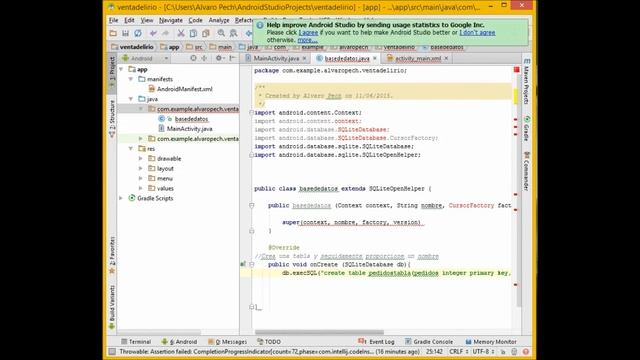The image size is (640, 360).
Task: Click the 'more...' link in notification
Action: point(307,40)
